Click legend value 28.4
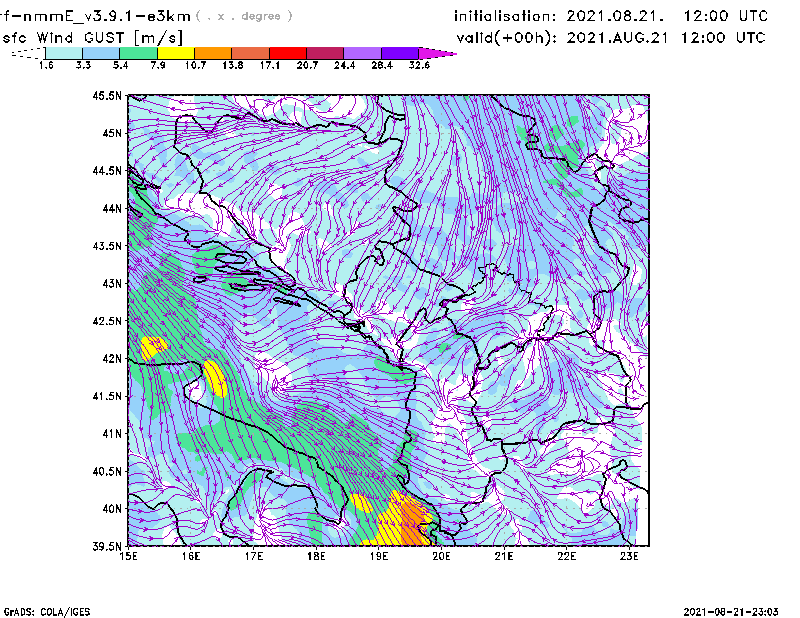This screenshot has height=618, width=800. pos(382,65)
